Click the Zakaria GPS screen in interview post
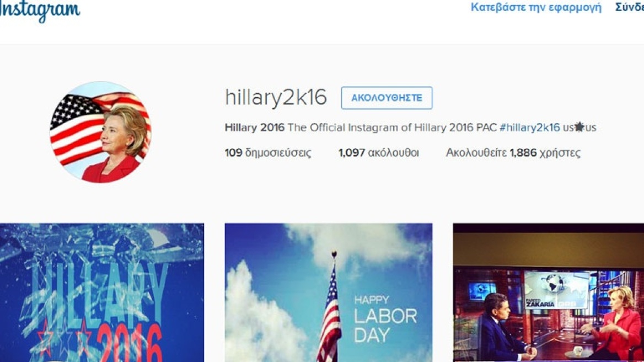 (556, 290)
